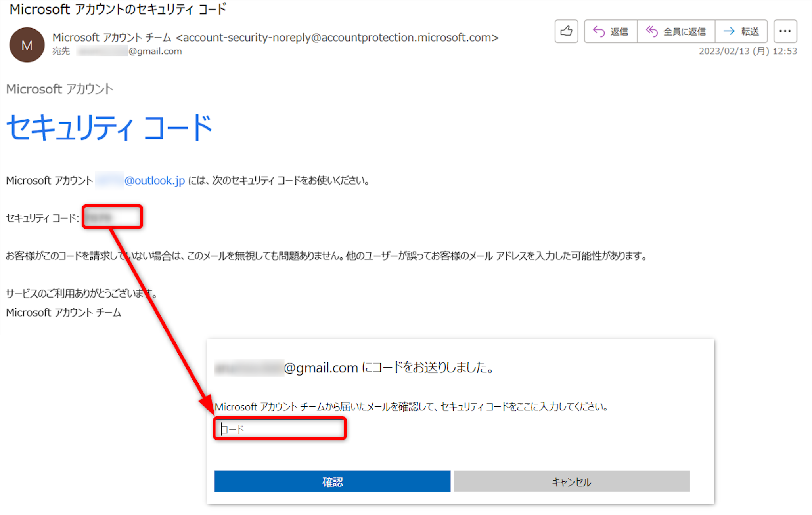Click the email subject title at the top

[118, 9]
